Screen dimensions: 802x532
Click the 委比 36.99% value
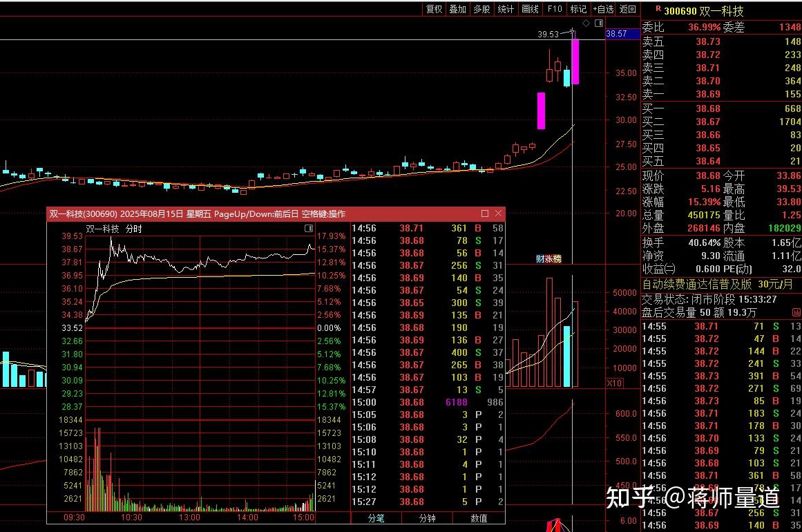pos(704,27)
